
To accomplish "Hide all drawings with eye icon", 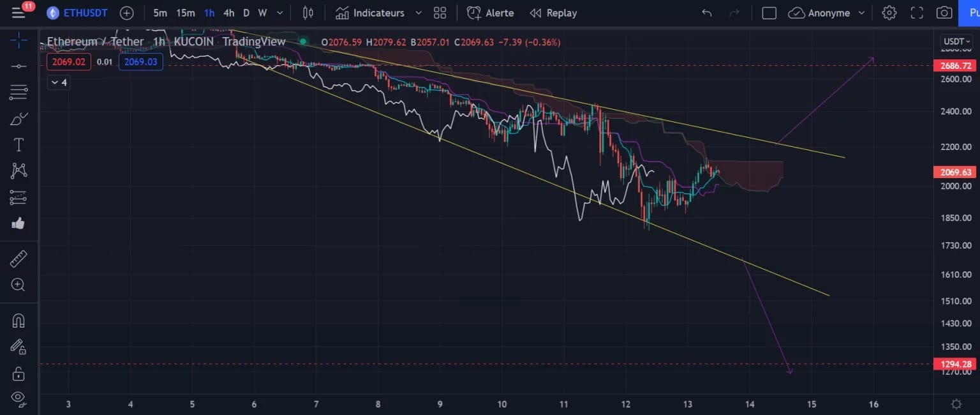I will 19,398.
